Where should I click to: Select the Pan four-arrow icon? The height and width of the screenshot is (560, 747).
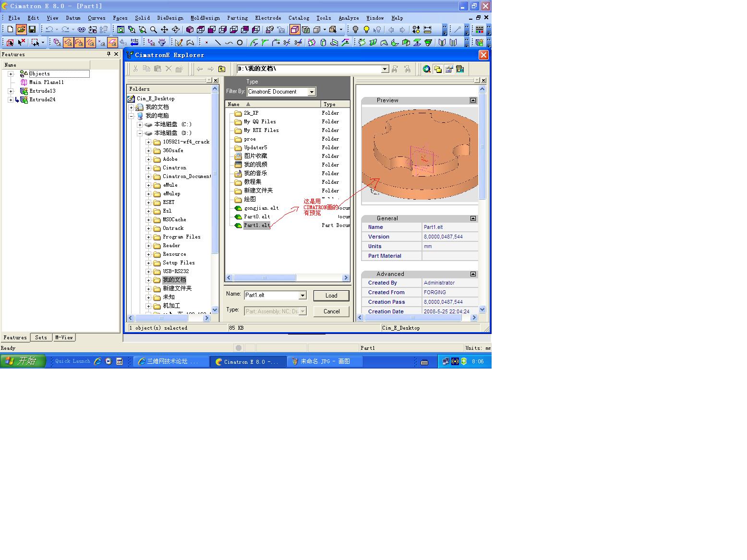164,30
